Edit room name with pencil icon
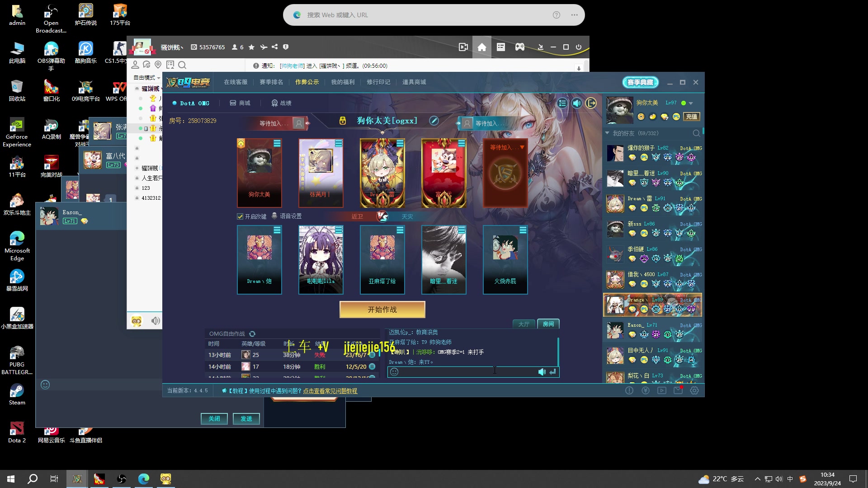Screen dimensions: 868x488 (434, 121)
